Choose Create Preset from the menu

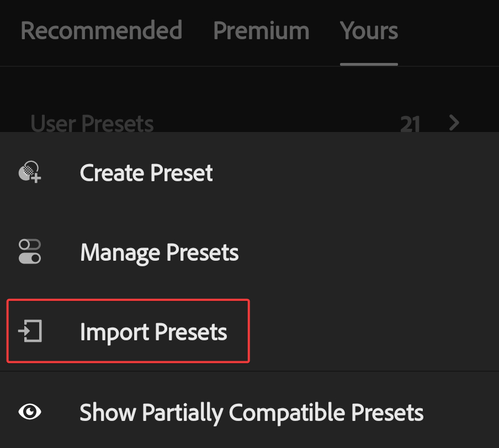tap(146, 172)
